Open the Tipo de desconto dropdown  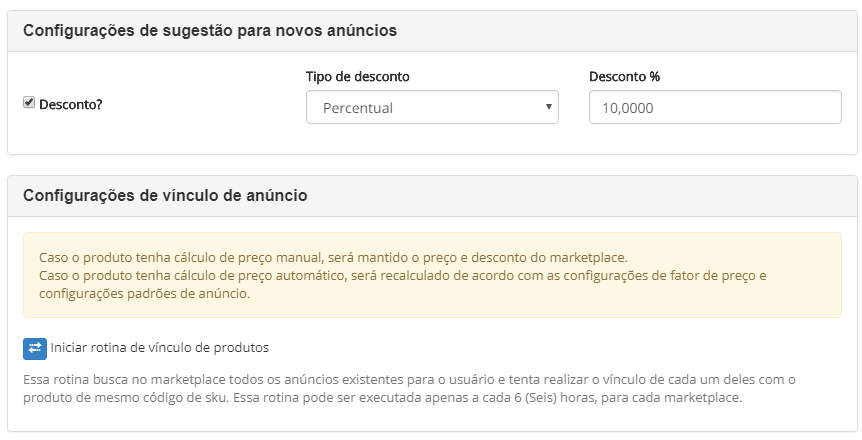432,107
